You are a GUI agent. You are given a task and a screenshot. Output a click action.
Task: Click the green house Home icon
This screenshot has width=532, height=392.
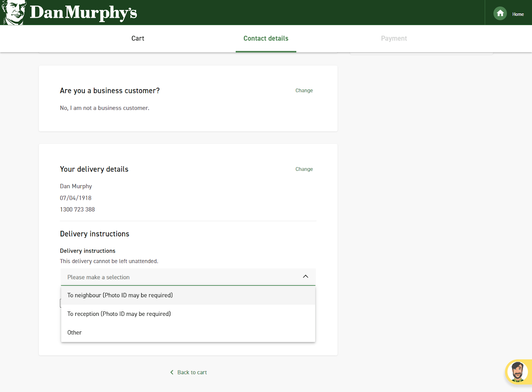coord(500,14)
